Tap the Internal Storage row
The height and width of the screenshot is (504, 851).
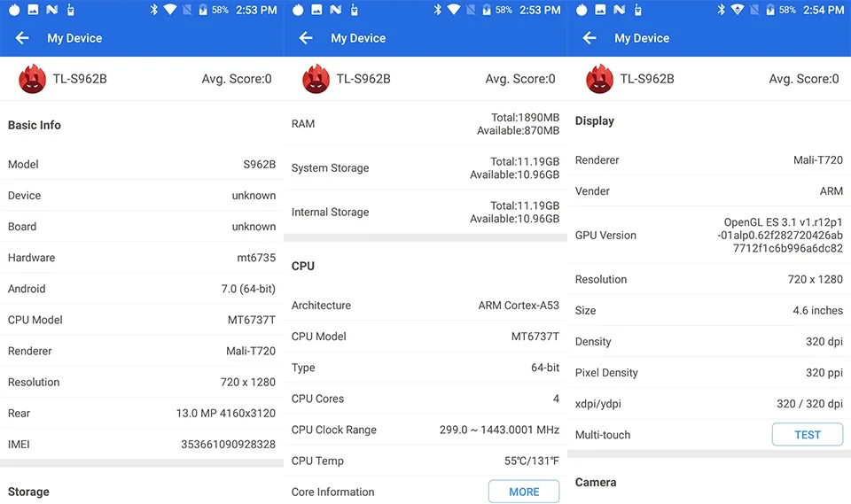tap(425, 212)
